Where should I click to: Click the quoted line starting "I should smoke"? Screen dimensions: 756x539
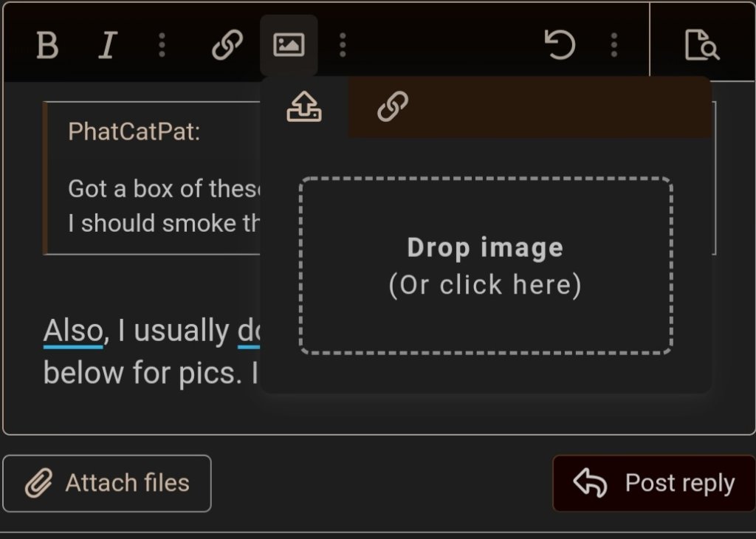[x=162, y=223]
